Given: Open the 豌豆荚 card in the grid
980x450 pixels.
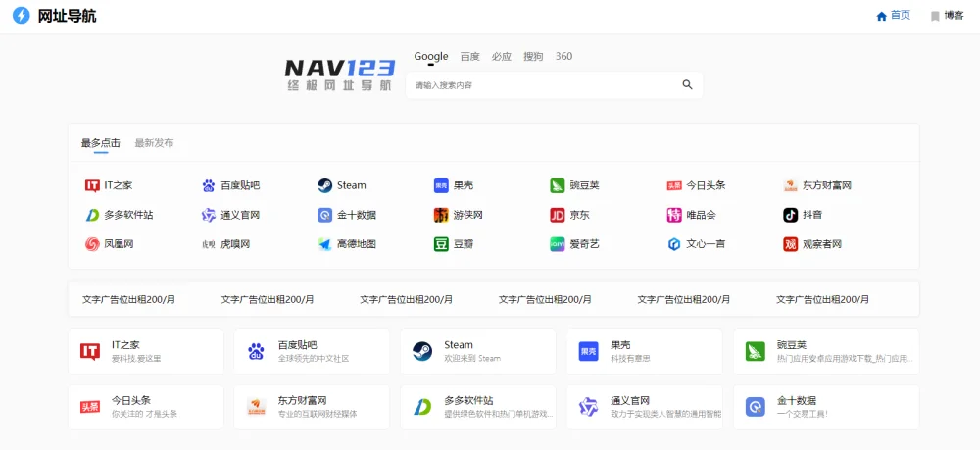Looking at the screenshot, I should [826, 351].
